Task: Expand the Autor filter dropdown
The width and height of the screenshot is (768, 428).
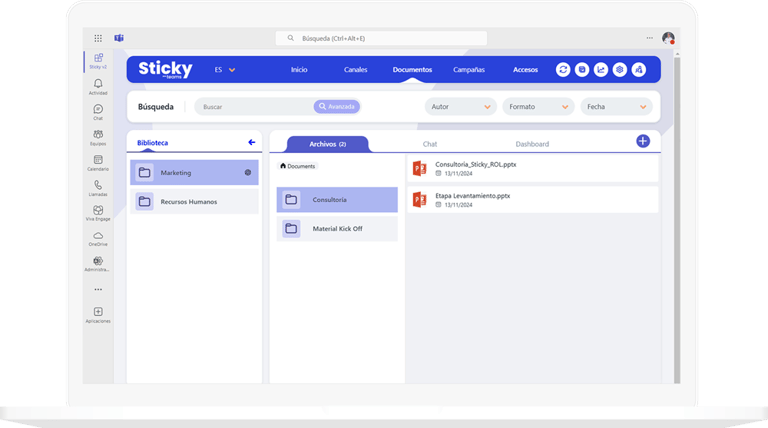Action: pos(460,106)
